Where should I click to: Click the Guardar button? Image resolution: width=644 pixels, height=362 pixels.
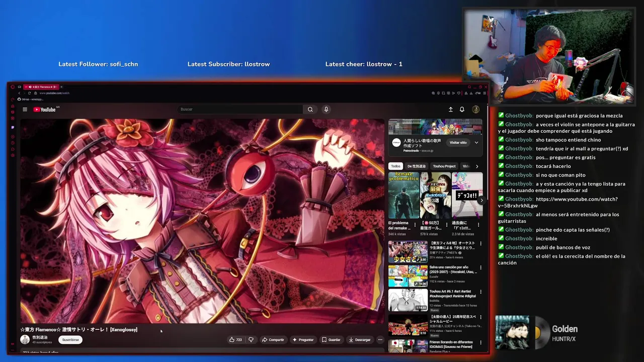tap(331, 340)
